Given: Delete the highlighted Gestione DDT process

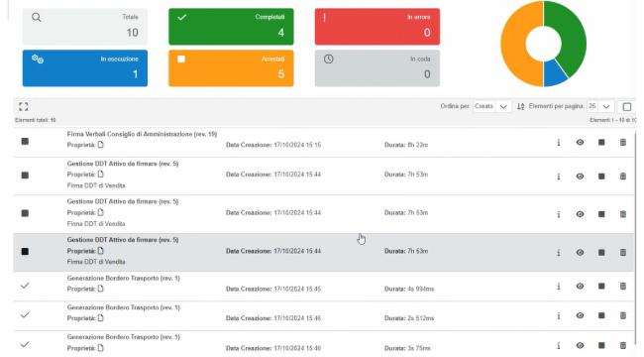Looking at the screenshot, I should coord(623,253).
